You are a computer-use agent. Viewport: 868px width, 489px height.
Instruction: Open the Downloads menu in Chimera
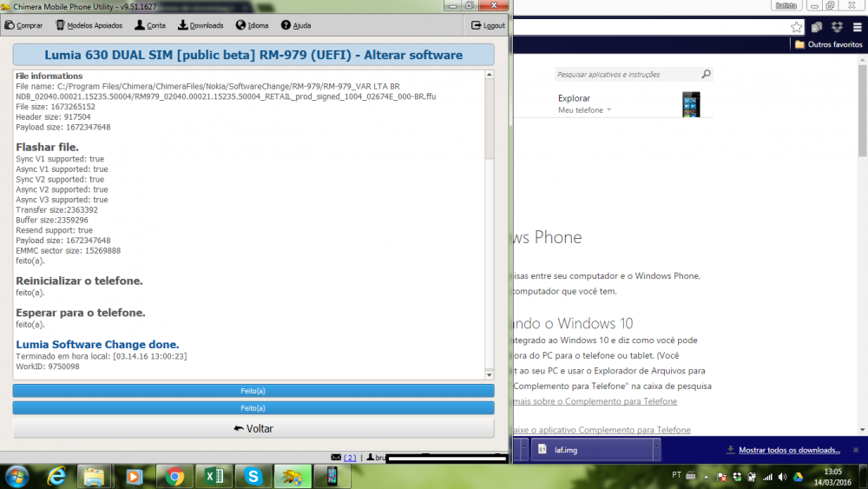tap(201, 25)
